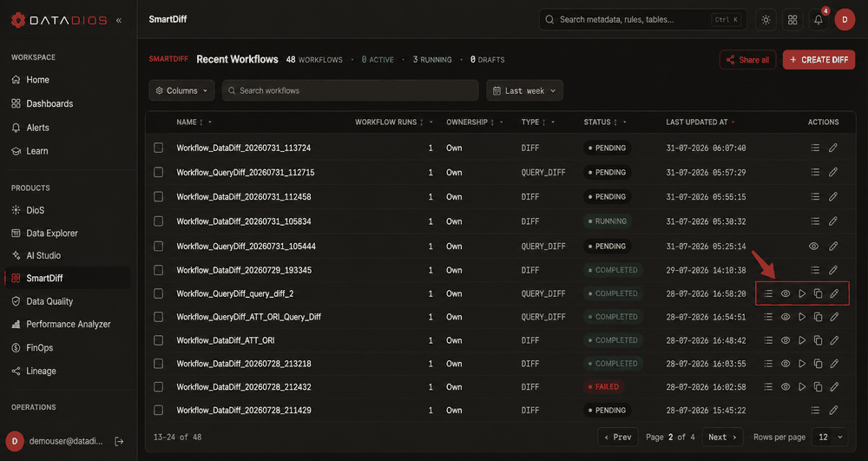Click Share all button
This screenshot has height=461, width=868.
coord(748,60)
